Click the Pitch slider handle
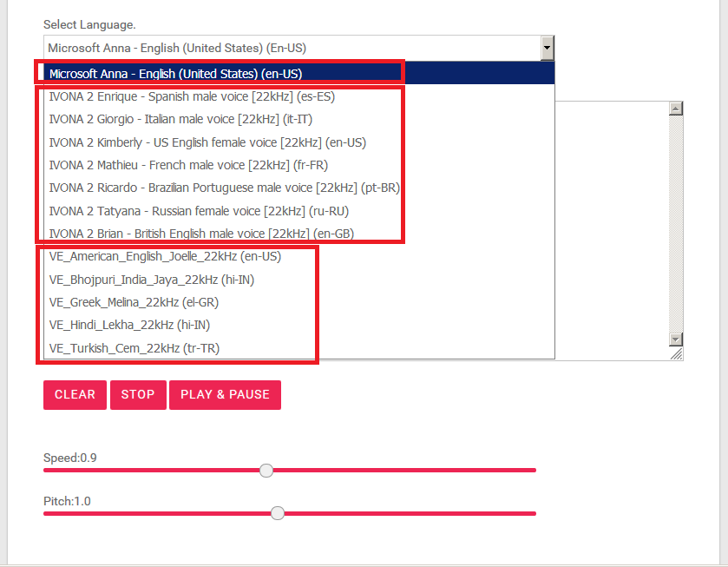This screenshot has width=728, height=567. 278,513
